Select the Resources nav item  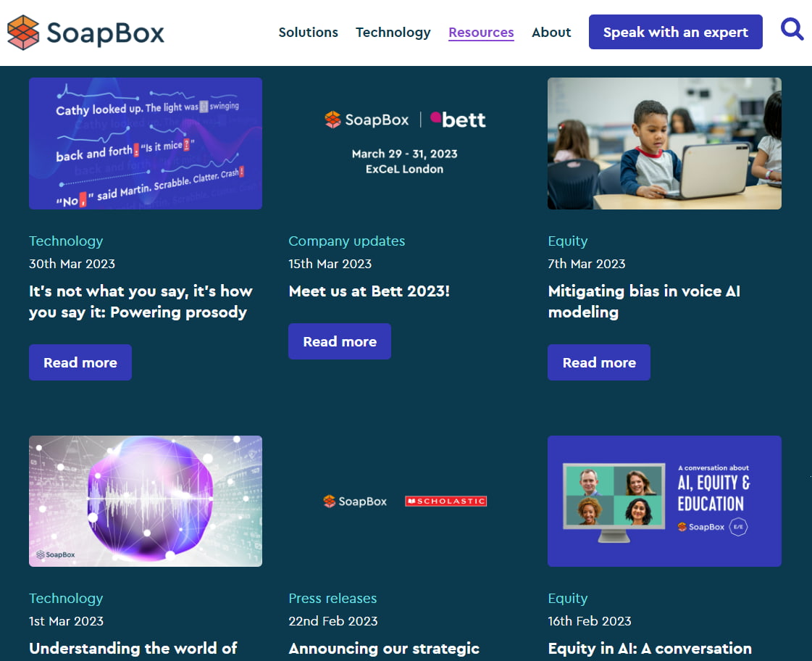point(481,32)
